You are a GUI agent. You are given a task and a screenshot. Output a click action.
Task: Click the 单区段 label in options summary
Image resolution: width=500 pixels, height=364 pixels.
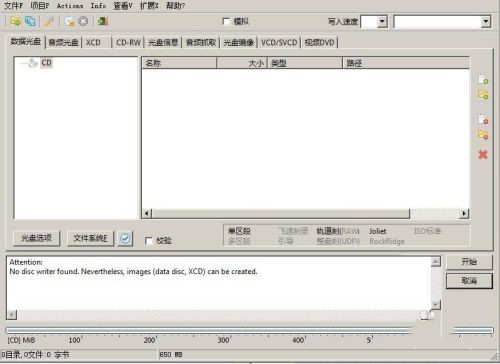[239, 231]
